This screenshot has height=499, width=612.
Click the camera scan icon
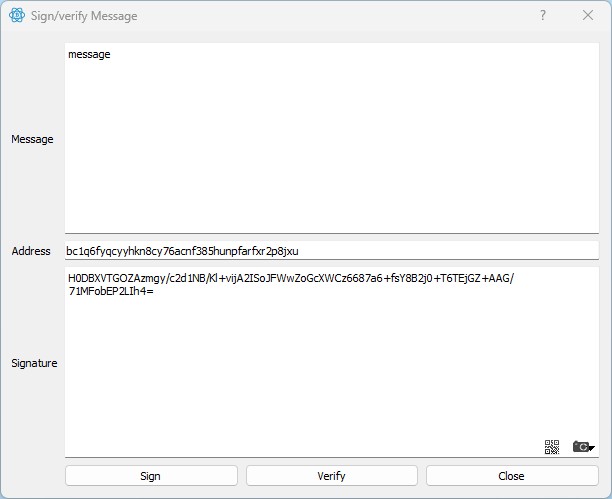point(581,447)
